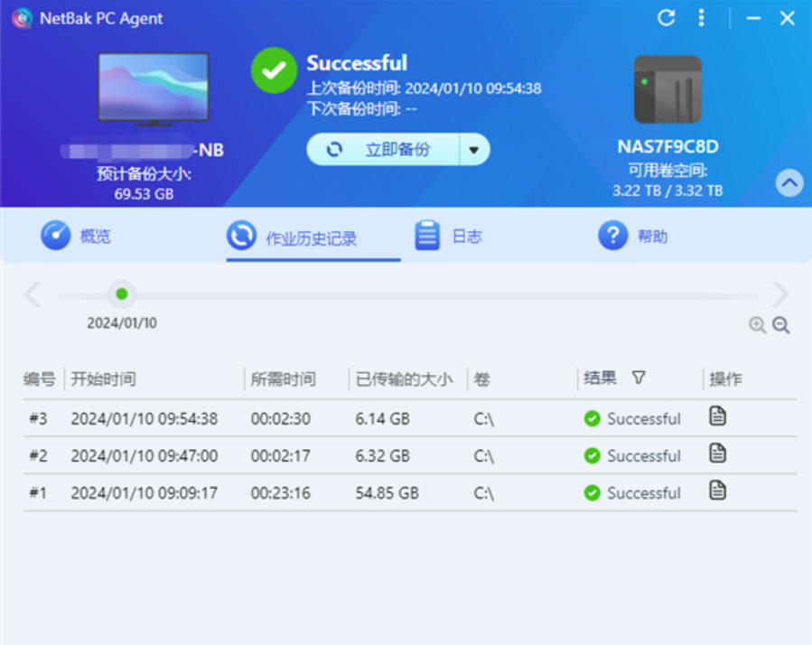812x645 pixels.
Task: Select row with start time 2024/01/10 09:54:38
Action: point(410,418)
